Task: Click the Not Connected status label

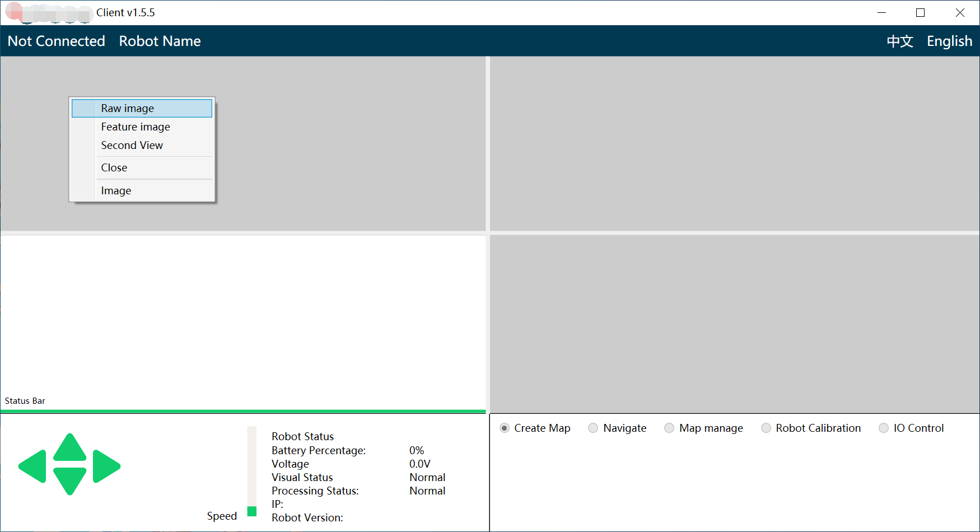Action: (57, 41)
